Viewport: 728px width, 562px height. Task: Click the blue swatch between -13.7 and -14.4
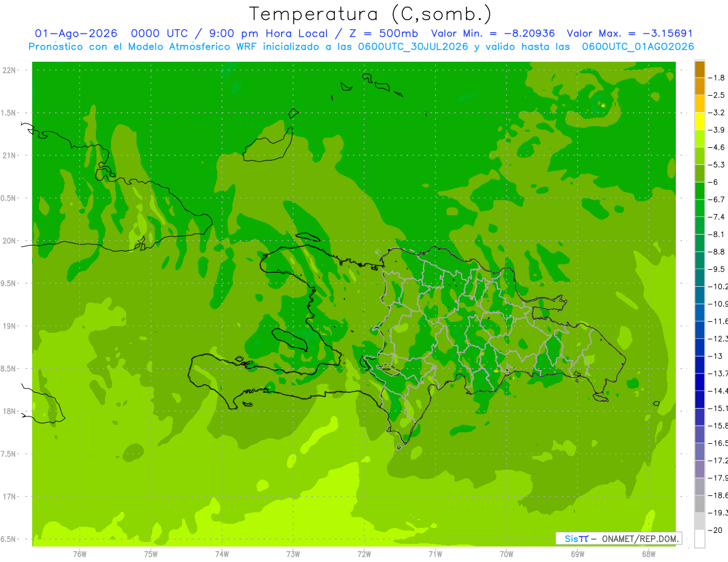[699, 382]
